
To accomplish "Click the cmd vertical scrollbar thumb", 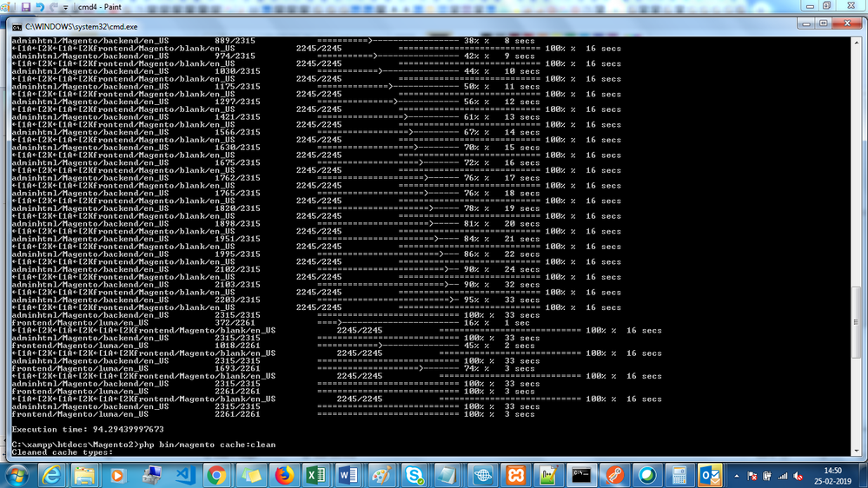I will [x=856, y=322].
